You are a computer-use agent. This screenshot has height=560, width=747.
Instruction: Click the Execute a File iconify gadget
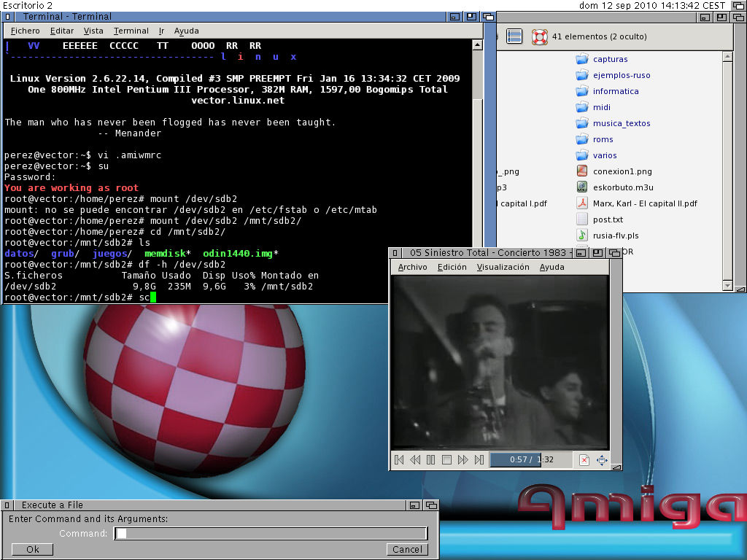(414, 505)
